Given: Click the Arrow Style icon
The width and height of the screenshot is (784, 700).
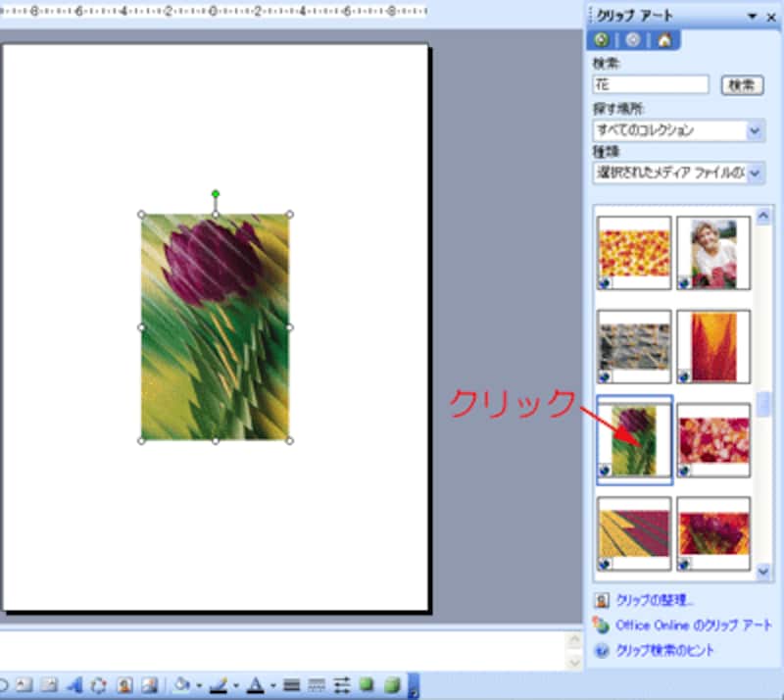Looking at the screenshot, I should point(342,685).
